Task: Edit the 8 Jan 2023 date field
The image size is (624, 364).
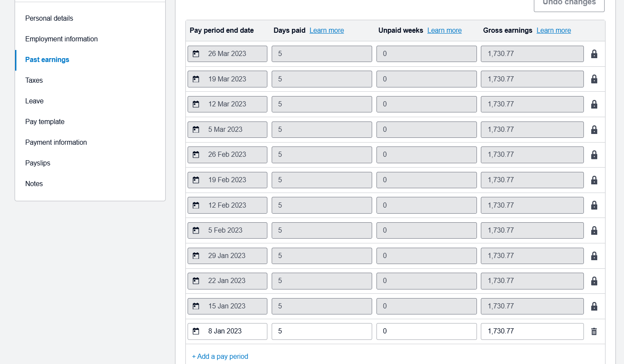Action: [227, 331]
